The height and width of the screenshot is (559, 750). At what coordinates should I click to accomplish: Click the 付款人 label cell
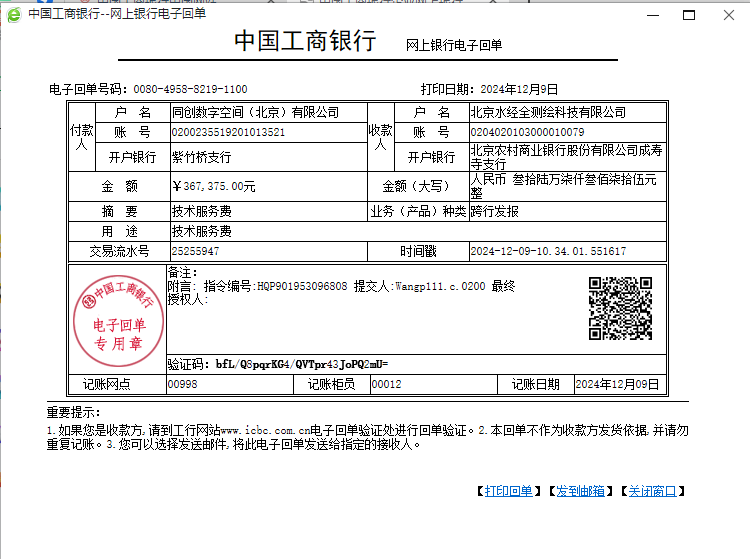[82, 137]
